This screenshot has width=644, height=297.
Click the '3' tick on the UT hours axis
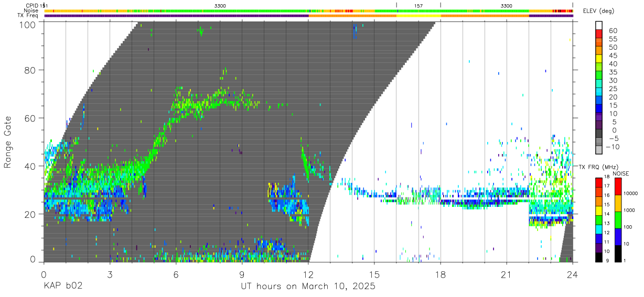pyautogui.click(x=110, y=274)
